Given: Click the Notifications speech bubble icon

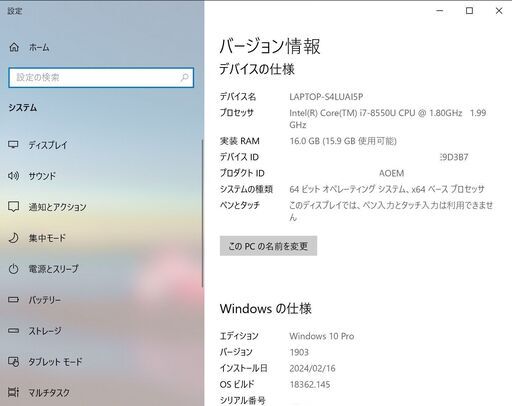Looking at the screenshot, I should [13, 207].
